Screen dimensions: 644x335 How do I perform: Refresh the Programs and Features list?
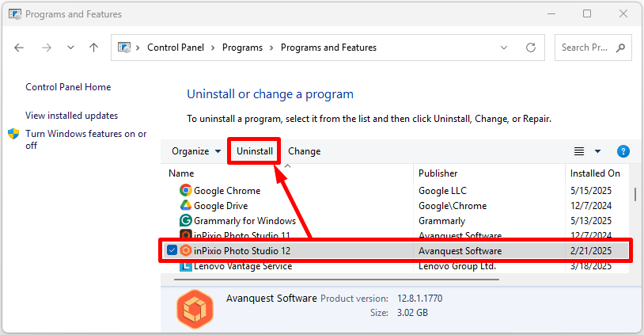pyautogui.click(x=531, y=48)
